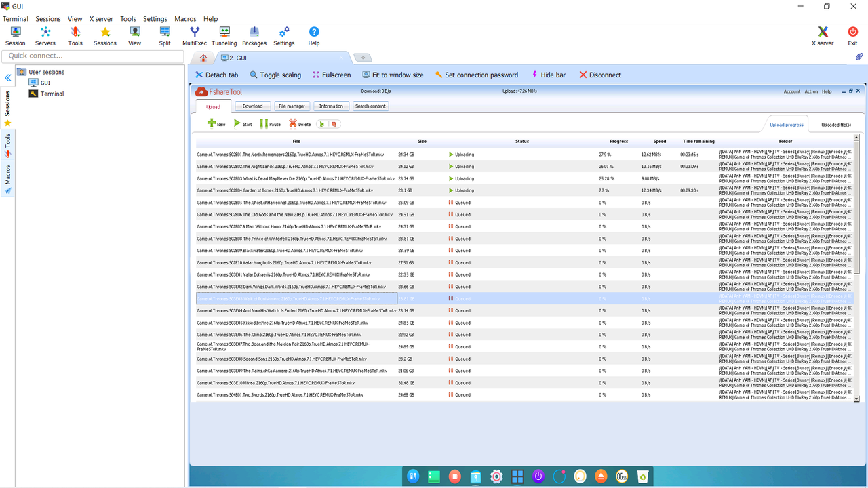868x488 pixels.
Task: Open Sessions star icon in toolbar
Action: pyautogui.click(x=105, y=37)
